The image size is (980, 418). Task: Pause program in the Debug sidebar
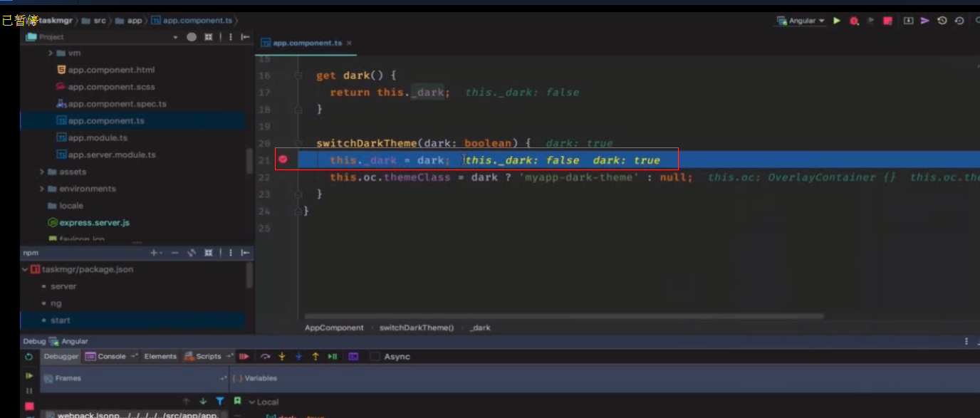(x=29, y=391)
